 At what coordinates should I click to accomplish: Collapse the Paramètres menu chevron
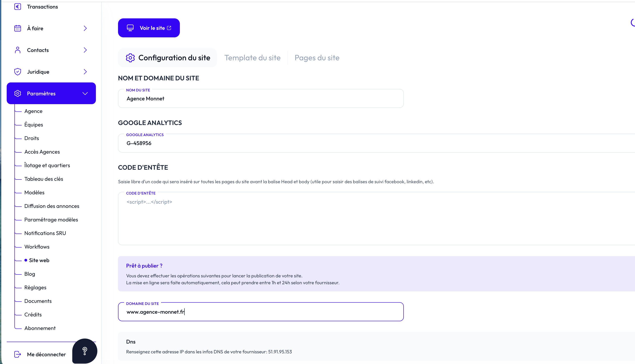coord(85,94)
